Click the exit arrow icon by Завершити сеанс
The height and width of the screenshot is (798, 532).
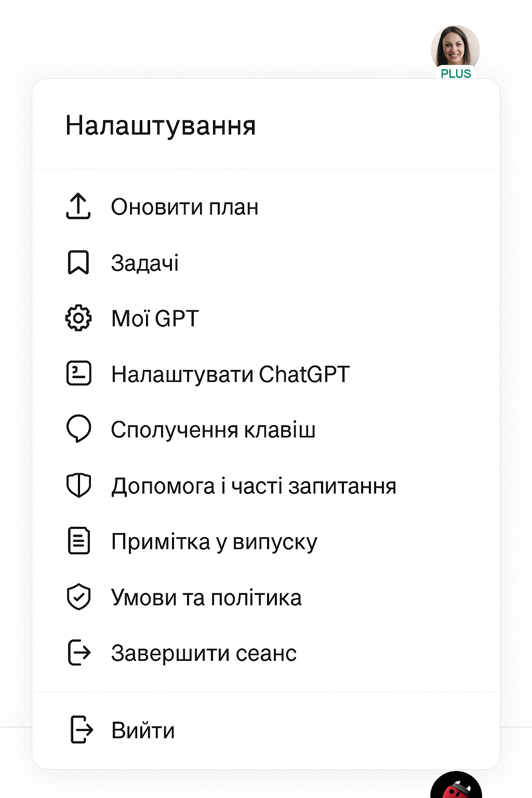[79, 653]
